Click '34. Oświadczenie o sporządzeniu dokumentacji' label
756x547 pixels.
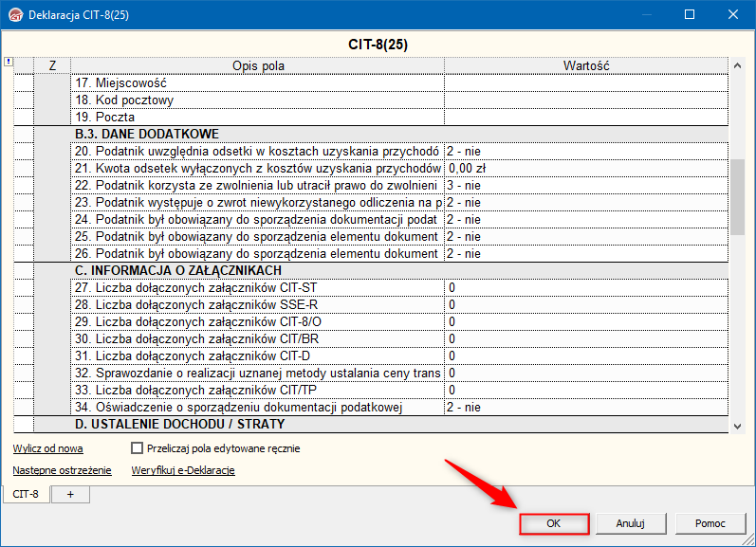point(257,408)
